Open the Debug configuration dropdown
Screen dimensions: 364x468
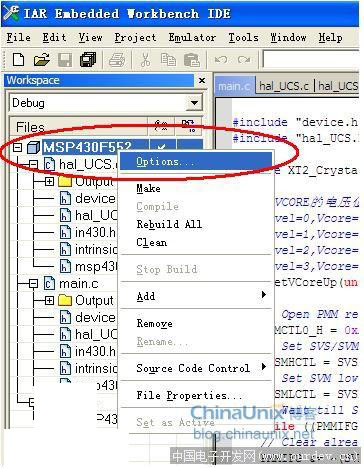pos(194,103)
